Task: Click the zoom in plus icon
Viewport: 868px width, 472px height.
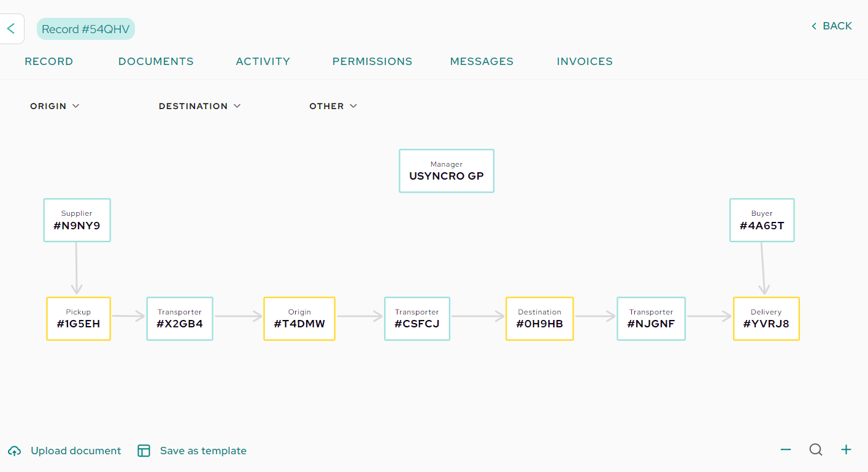Action: [846, 450]
